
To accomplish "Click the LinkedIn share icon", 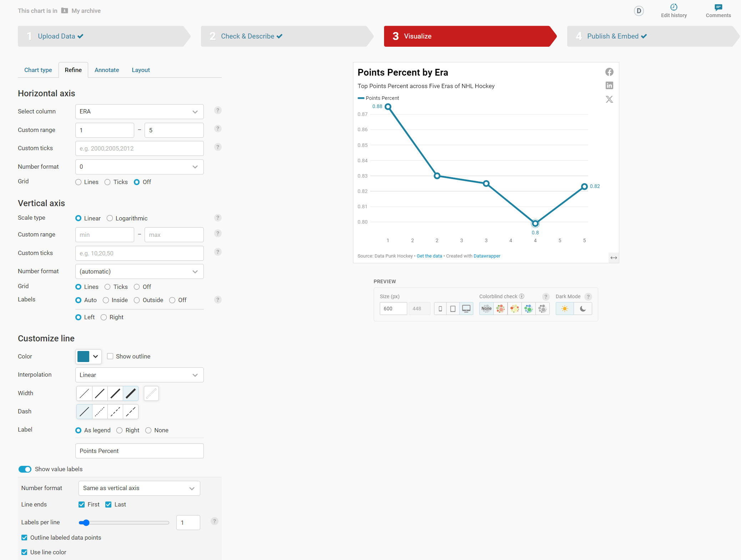I will click(x=609, y=86).
